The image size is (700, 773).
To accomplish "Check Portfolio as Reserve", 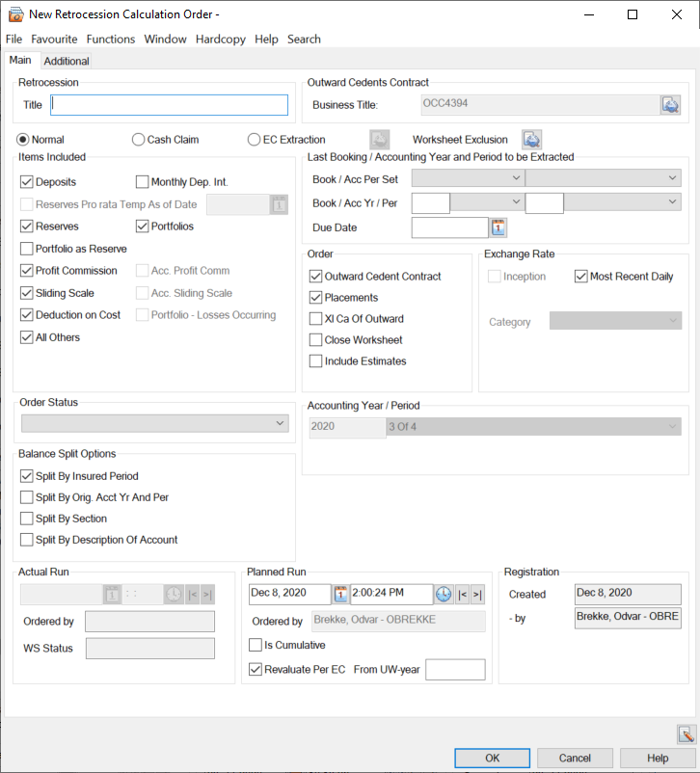I will coord(27,249).
